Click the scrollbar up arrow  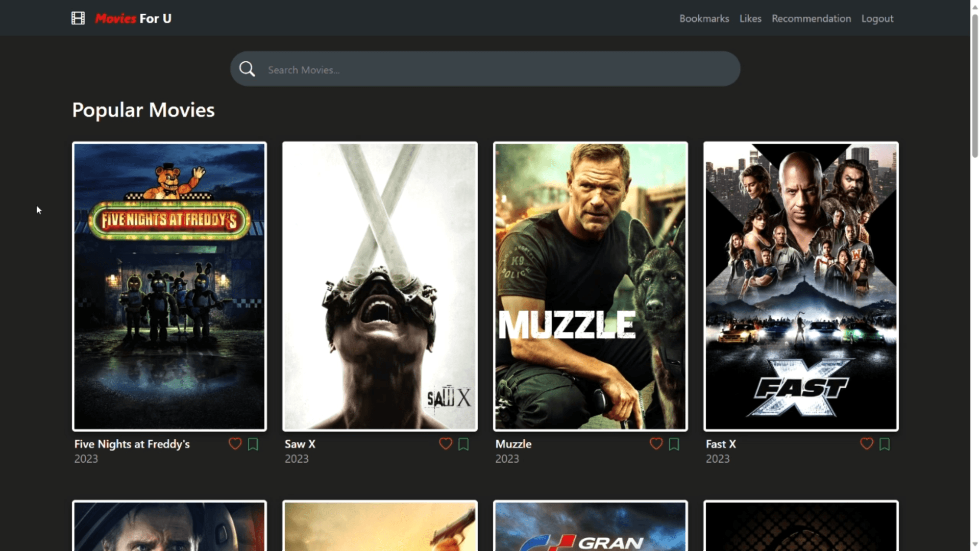pyautogui.click(x=975, y=6)
